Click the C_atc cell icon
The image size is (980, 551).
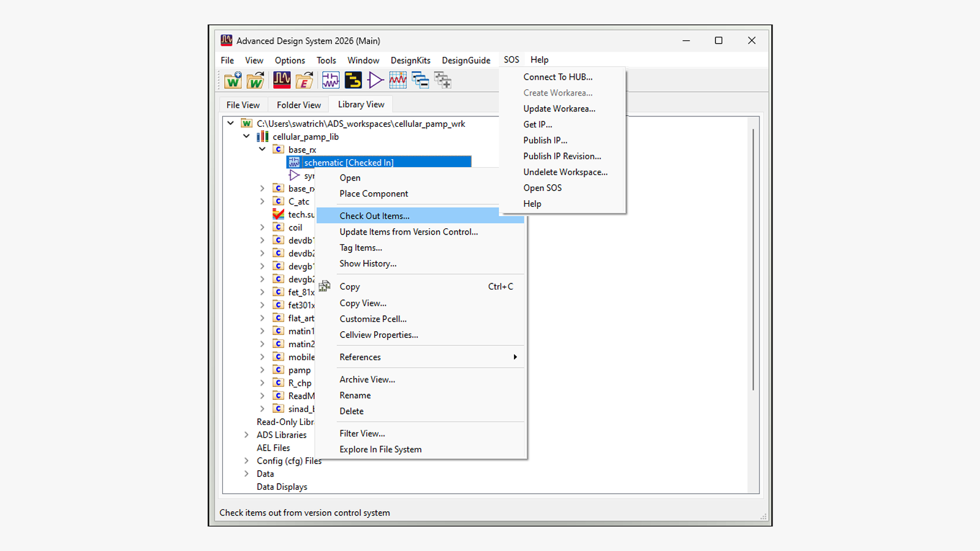click(278, 201)
